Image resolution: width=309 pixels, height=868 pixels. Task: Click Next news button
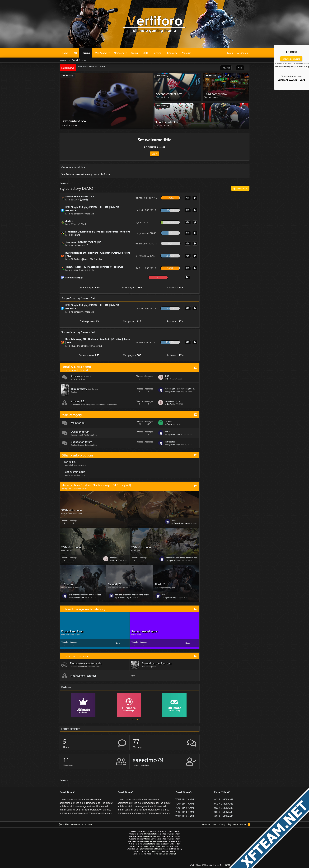click(240, 68)
